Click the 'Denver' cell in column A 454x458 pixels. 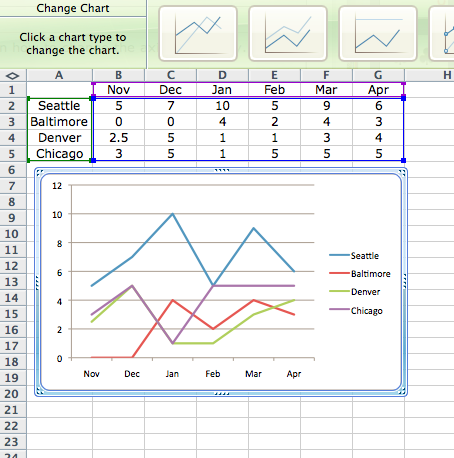point(59,138)
